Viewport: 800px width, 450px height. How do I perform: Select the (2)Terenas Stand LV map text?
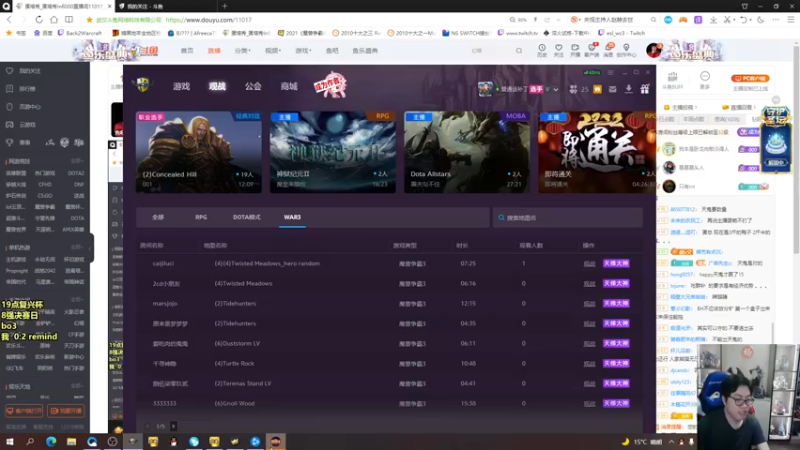click(243, 384)
